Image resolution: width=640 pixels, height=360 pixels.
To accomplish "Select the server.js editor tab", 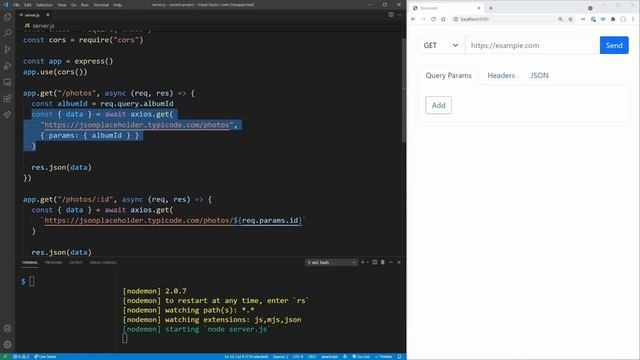I will 34,15.
